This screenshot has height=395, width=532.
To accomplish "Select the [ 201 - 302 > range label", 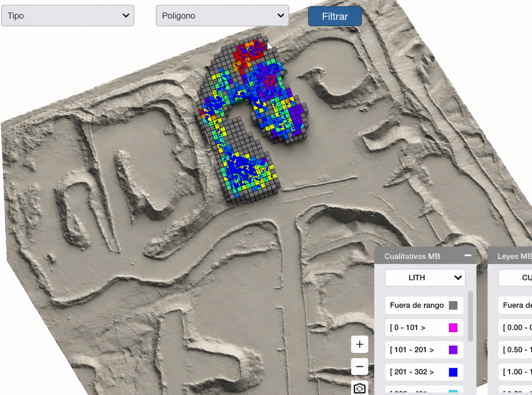I will point(412,372).
